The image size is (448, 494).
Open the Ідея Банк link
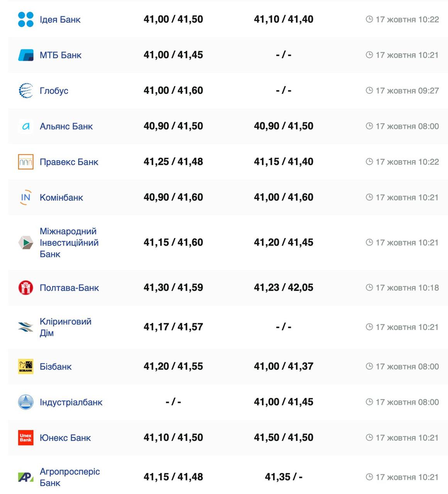click(x=60, y=20)
